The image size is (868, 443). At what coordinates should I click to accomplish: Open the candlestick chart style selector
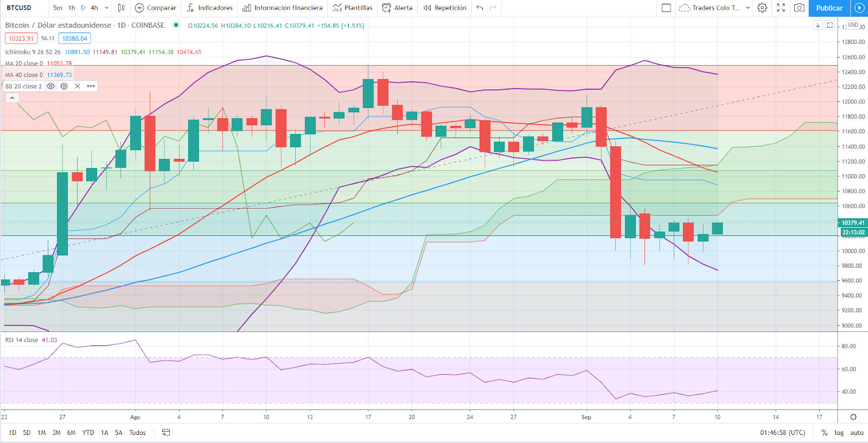pyautogui.click(x=121, y=8)
